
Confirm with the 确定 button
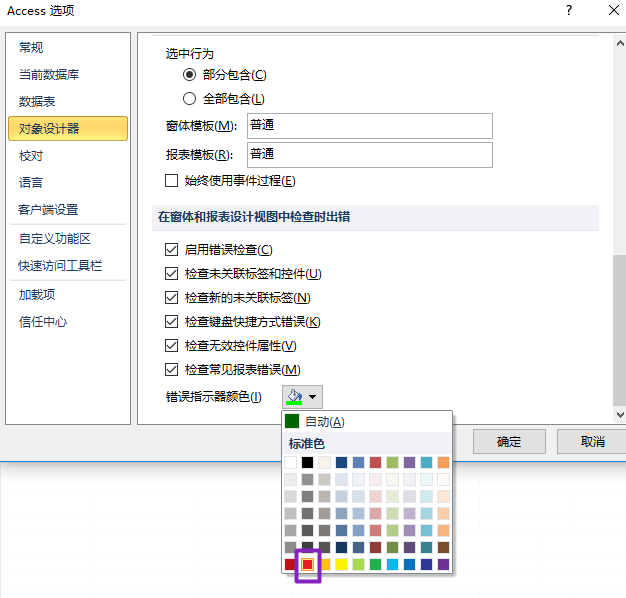[x=509, y=442]
